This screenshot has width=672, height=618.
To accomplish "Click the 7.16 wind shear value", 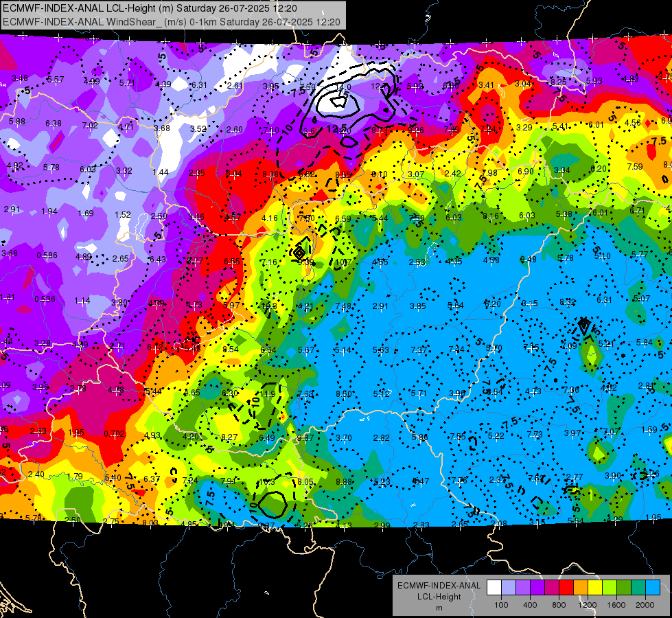I will click(x=269, y=262).
